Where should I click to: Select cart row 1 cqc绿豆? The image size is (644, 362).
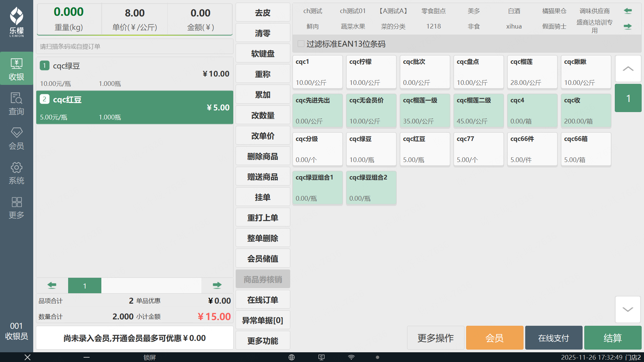(x=135, y=74)
